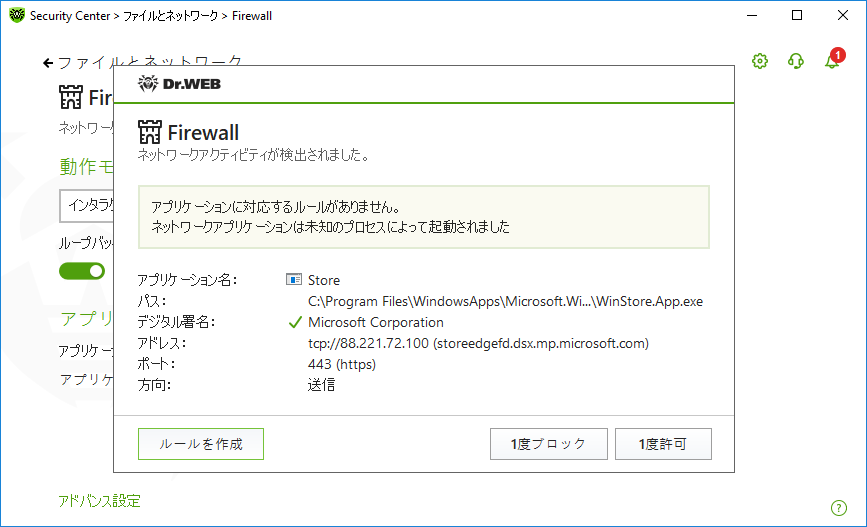Screen dimensions: 867x527
Task: Open the support headset icon
Action: click(x=796, y=61)
